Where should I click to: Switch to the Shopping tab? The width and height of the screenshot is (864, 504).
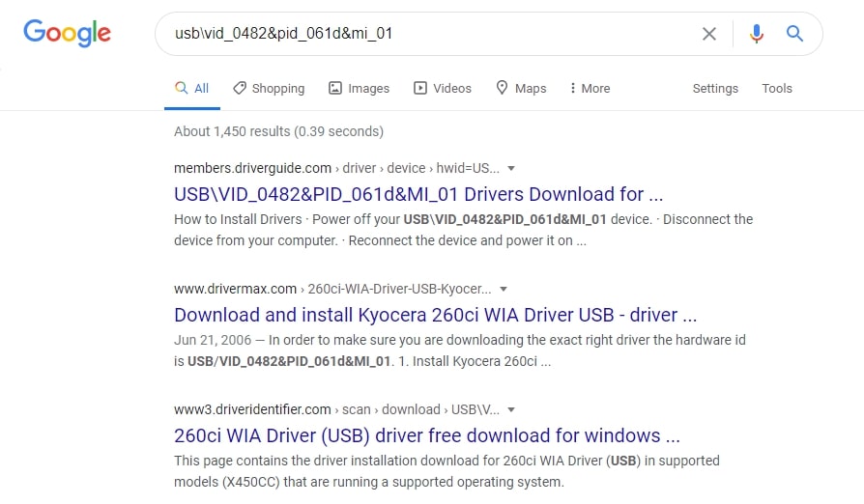pyautogui.click(x=269, y=88)
